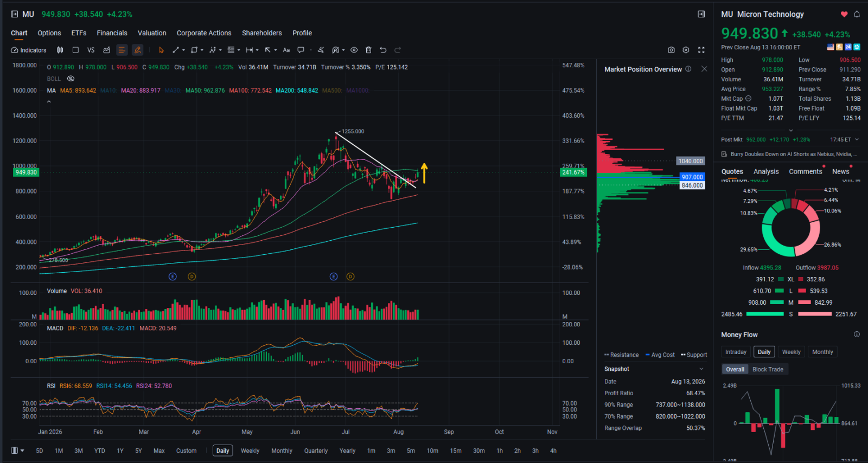Toggle drawings visibility eye icon in toolbar
This screenshot has width=868, height=463.
click(354, 50)
